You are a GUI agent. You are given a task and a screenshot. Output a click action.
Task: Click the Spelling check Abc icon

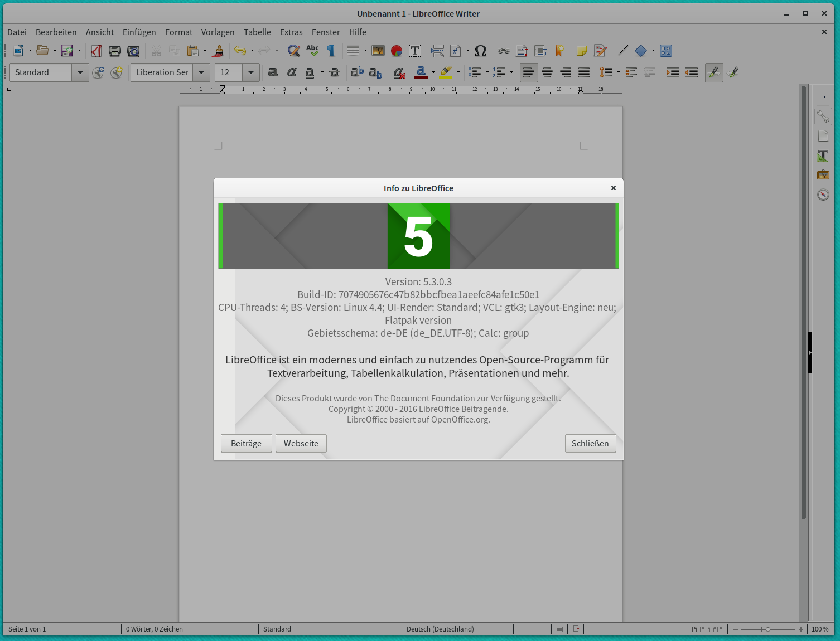point(312,51)
